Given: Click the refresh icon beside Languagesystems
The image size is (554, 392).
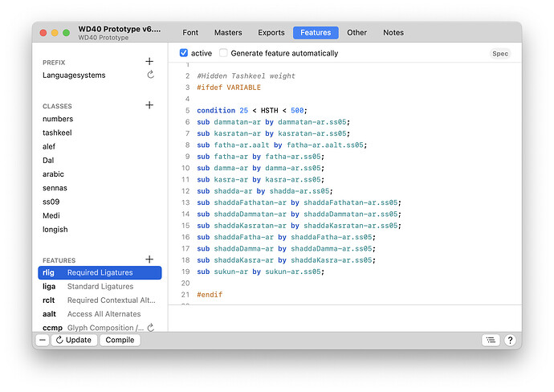Looking at the screenshot, I should (x=150, y=76).
